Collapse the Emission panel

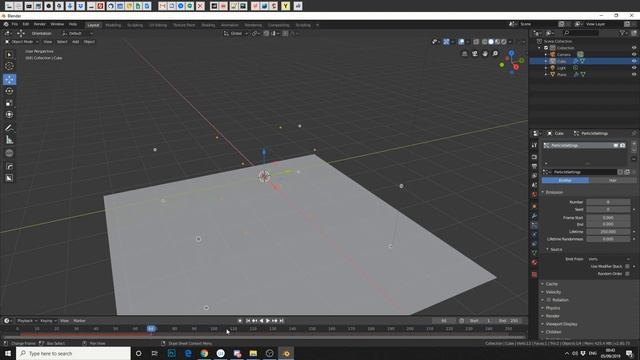554,192
